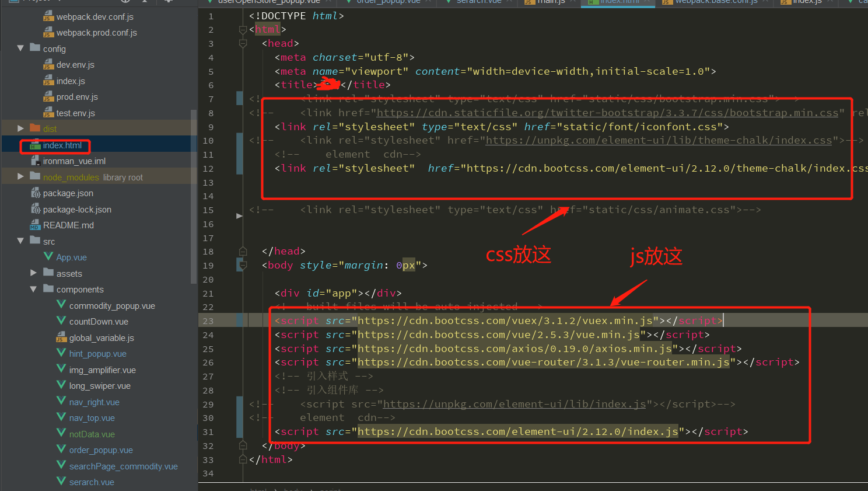Select serarch.vue in the project tree
868x491 pixels.
[92, 482]
